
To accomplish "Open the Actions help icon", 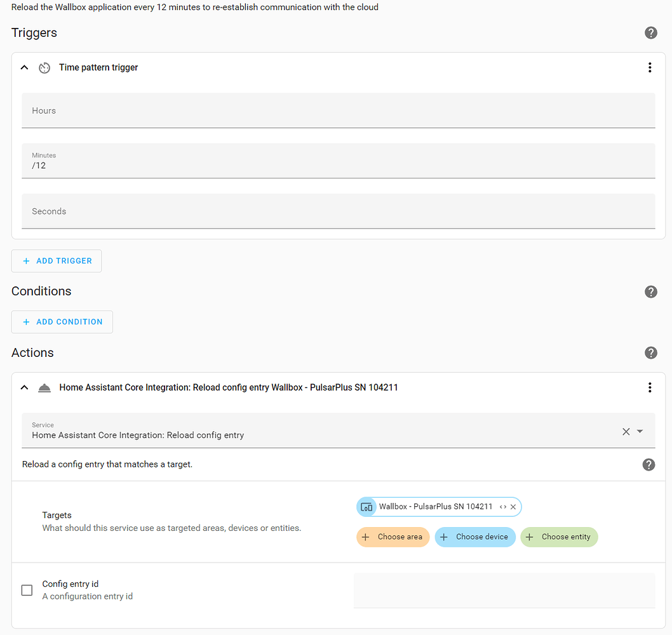I will pos(651,352).
